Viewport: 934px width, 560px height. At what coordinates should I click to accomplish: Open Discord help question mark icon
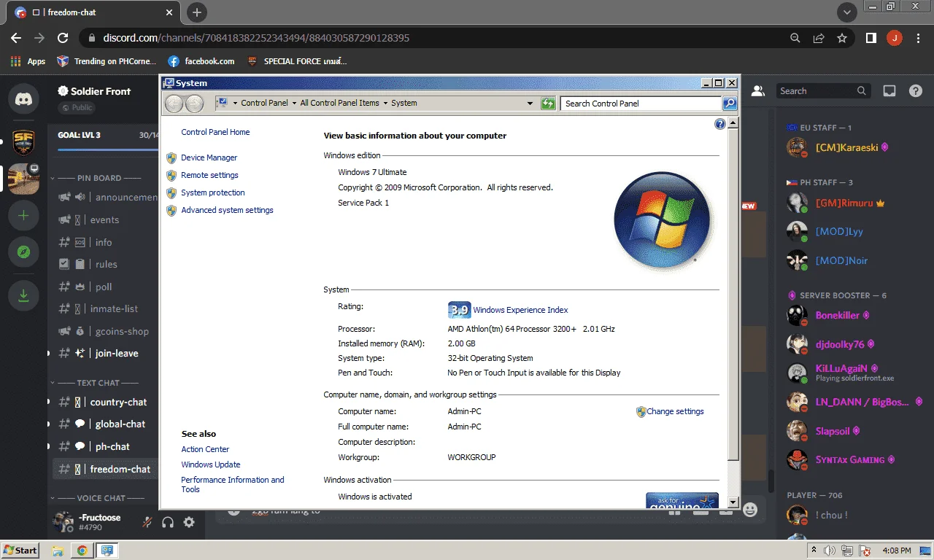click(x=916, y=91)
